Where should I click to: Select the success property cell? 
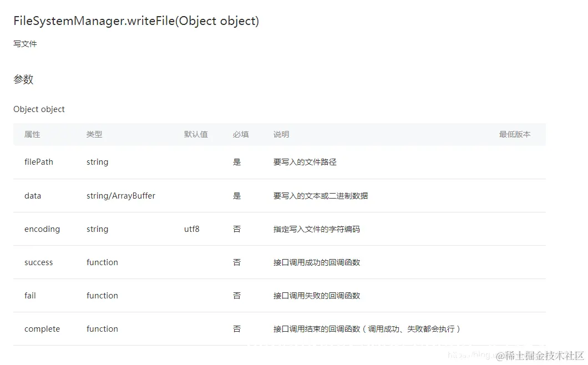point(39,262)
